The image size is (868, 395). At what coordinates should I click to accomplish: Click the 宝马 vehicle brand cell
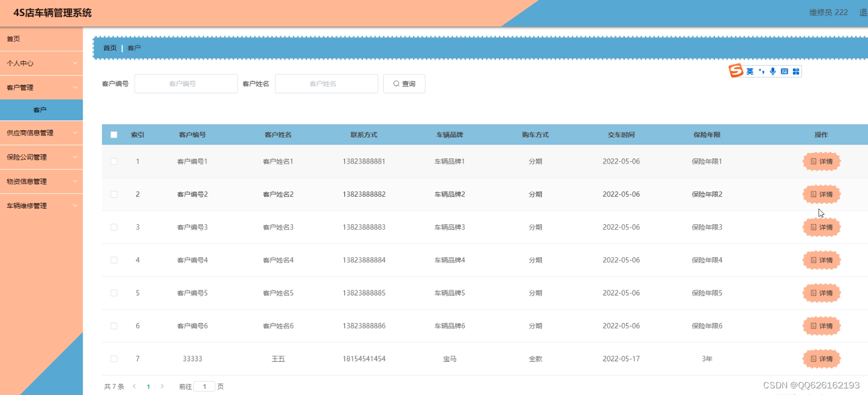pos(450,359)
